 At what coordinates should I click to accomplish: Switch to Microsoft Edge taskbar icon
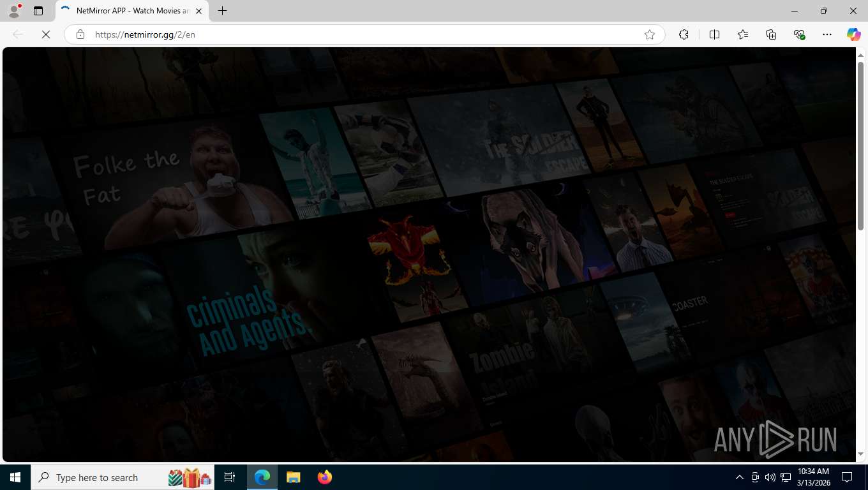[262, 477]
